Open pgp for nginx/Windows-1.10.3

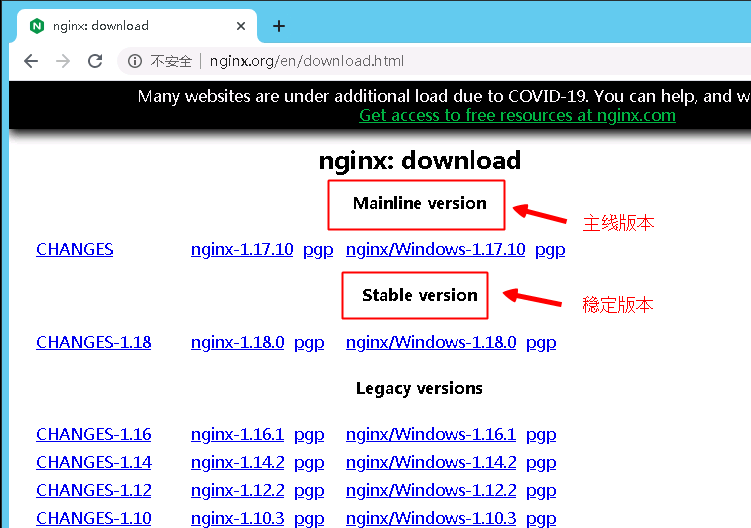pyautogui.click(x=541, y=518)
